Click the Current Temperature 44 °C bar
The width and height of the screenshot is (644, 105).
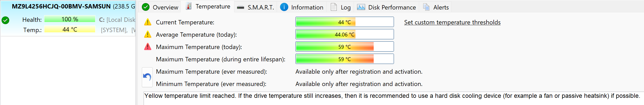(x=344, y=22)
